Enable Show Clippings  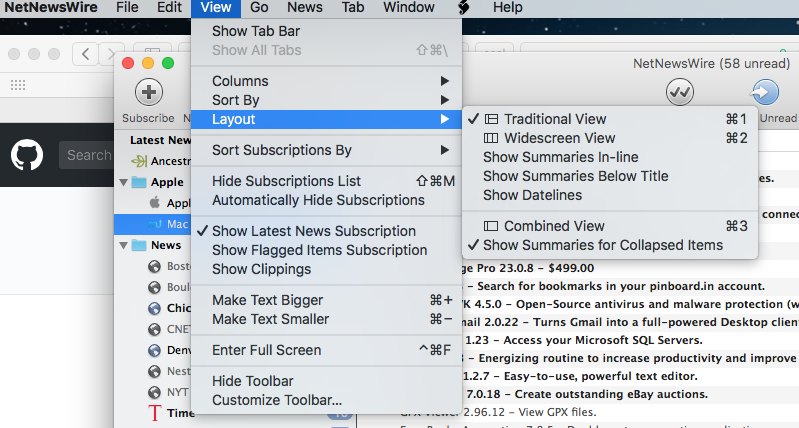click(326, 269)
